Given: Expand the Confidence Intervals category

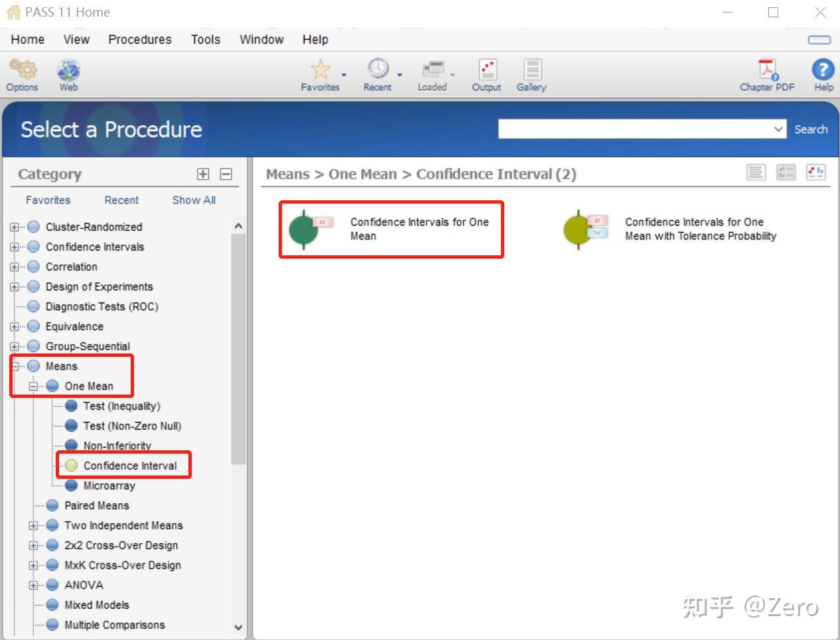Looking at the screenshot, I should click(15, 247).
